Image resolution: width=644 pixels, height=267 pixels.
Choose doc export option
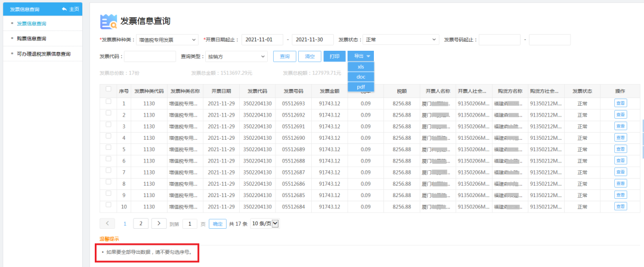[x=361, y=77]
